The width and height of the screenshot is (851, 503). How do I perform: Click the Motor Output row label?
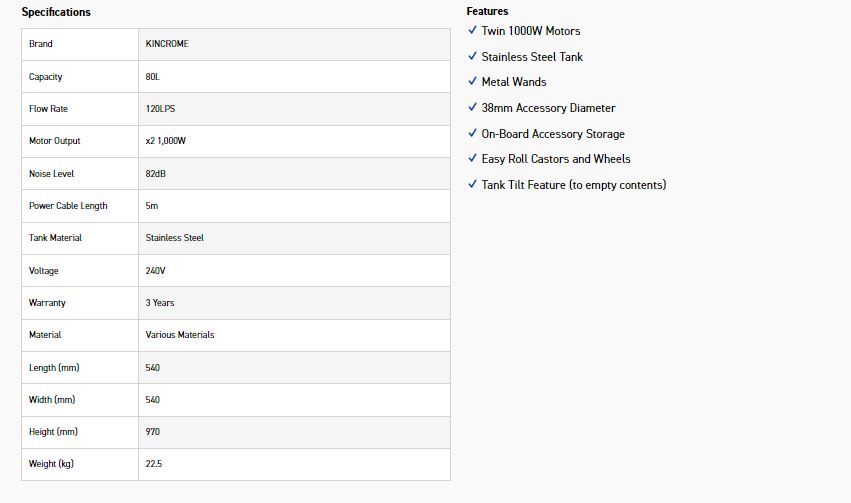point(55,141)
